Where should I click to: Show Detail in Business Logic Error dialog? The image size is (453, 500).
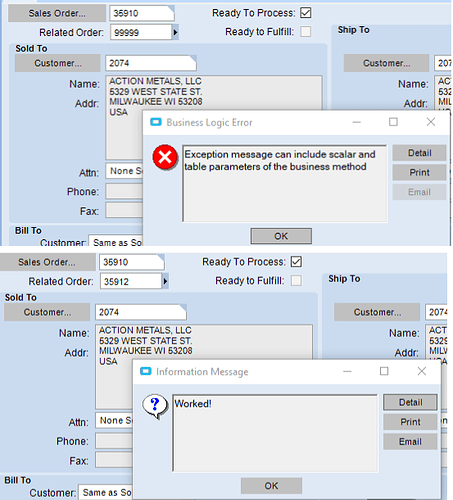pos(419,153)
